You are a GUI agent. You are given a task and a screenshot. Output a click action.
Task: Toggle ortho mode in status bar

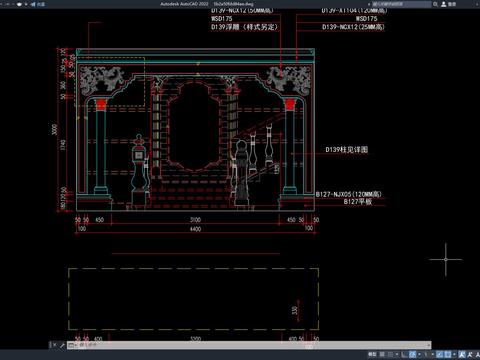[x=404, y=354]
